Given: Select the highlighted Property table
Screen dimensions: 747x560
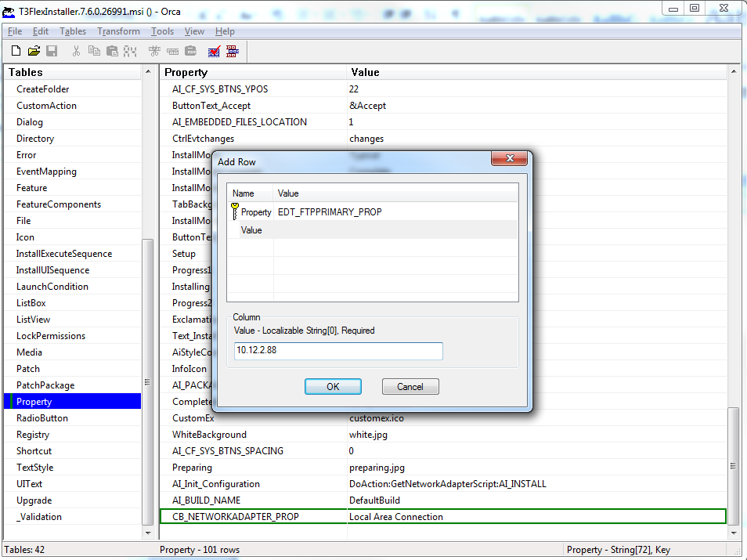Looking at the screenshot, I should [x=72, y=401].
